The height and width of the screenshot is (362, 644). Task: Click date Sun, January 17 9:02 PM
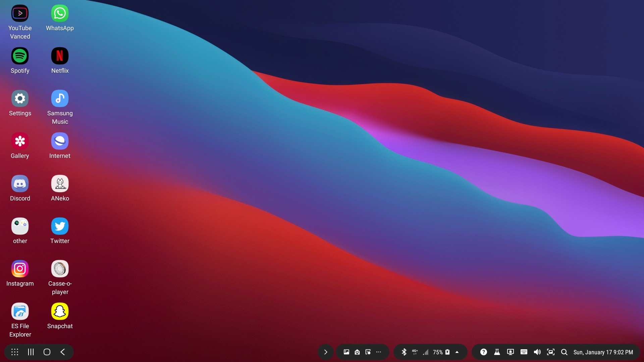point(603,352)
